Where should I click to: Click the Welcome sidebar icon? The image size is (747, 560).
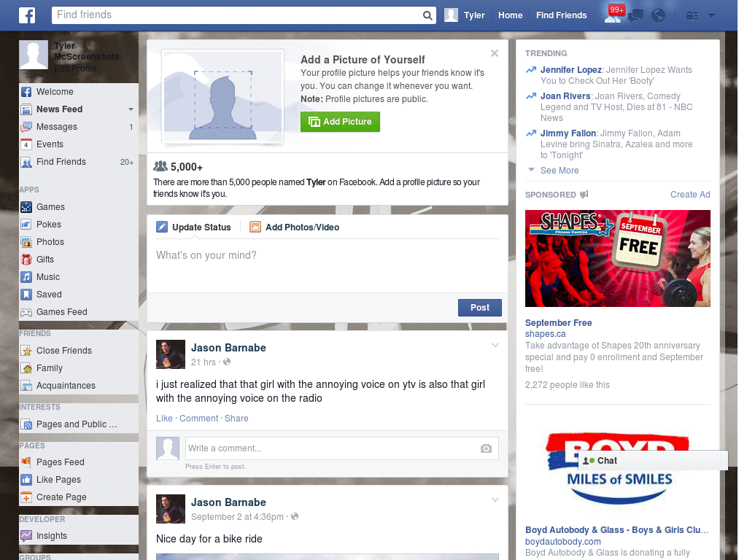(x=26, y=92)
